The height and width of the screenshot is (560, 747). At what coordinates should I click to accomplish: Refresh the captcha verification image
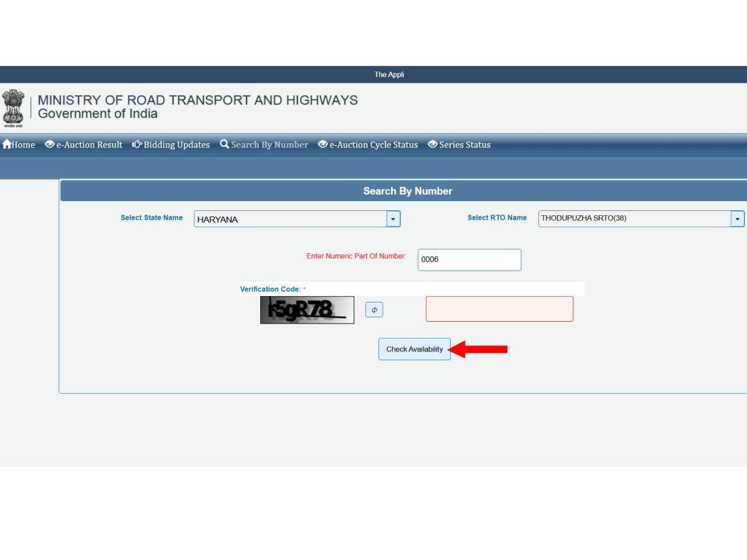[x=374, y=310]
